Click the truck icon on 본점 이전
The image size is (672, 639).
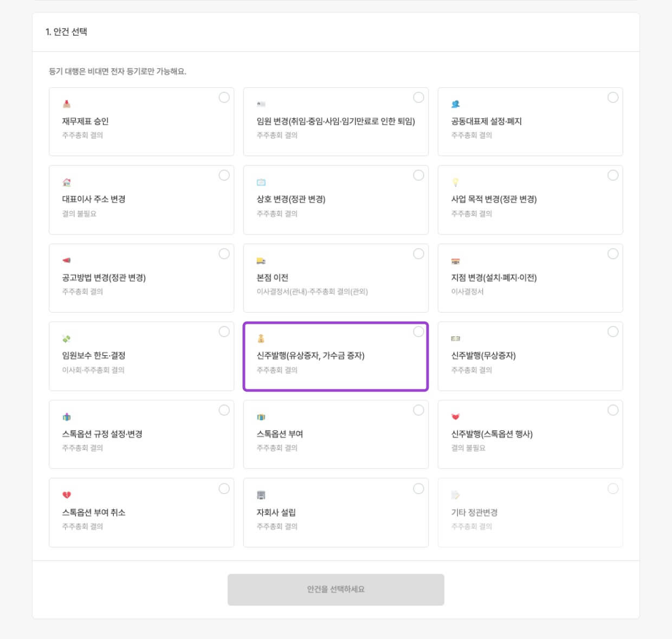click(x=261, y=261)
